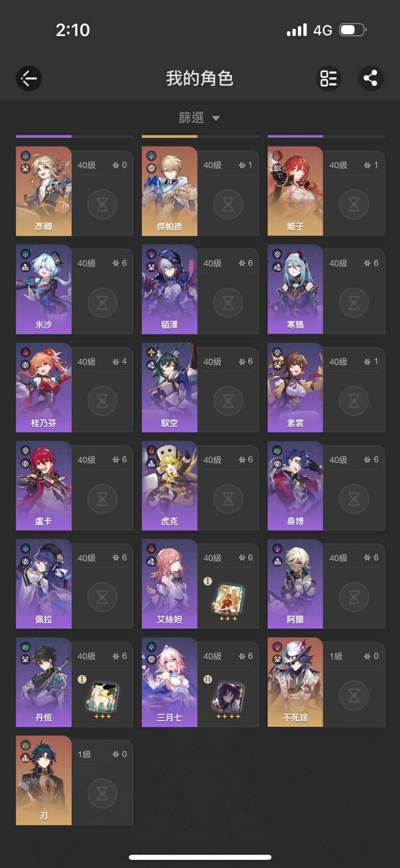Open the 桂乃芬 character portrait
400x868 pixels.
[44, 388]
